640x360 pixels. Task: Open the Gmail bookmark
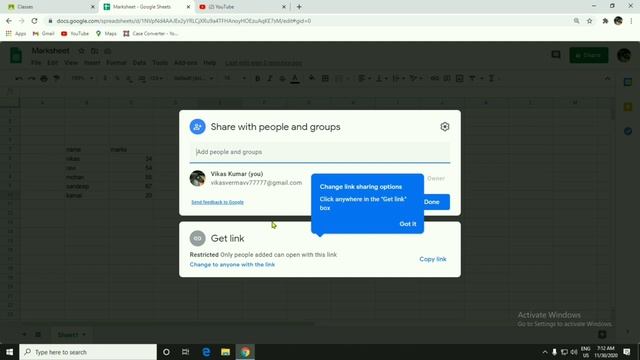43,33
